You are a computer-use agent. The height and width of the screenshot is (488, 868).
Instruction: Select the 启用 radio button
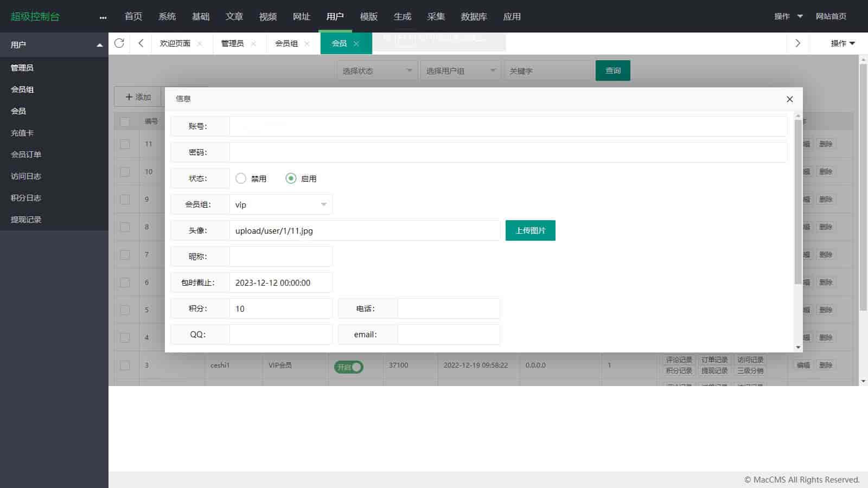coord(291,178)
